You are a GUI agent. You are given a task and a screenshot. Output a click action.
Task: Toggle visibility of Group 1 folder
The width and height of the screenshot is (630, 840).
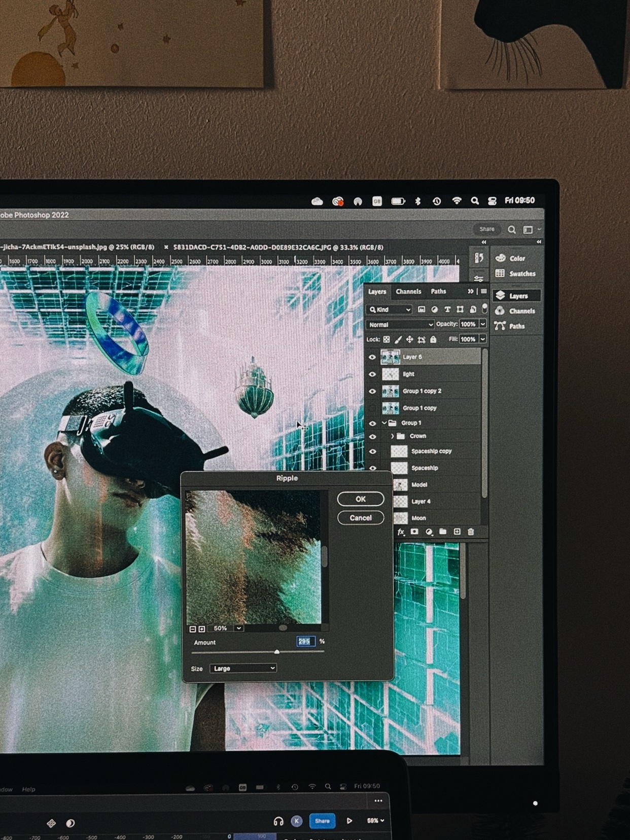pos(372,423)
